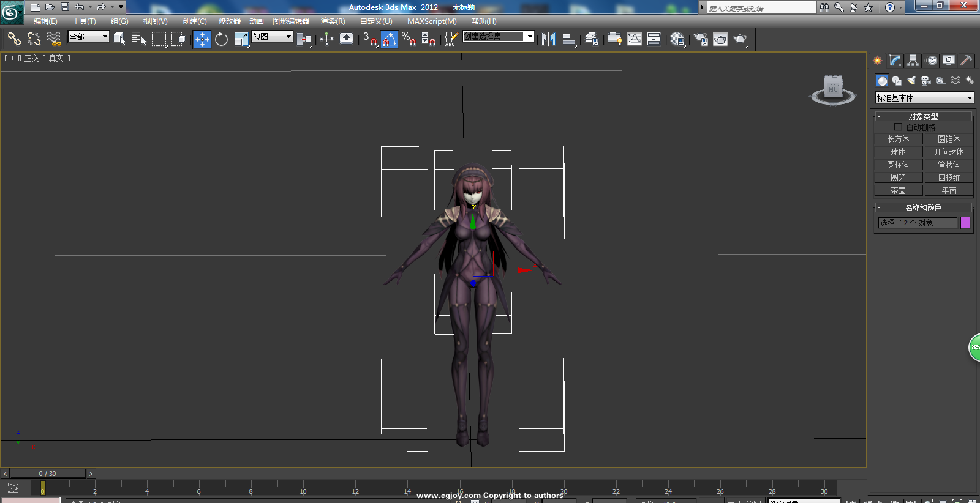
Task: Toggle Angle Snap in toolbar
Action: [x=389, y=39]
